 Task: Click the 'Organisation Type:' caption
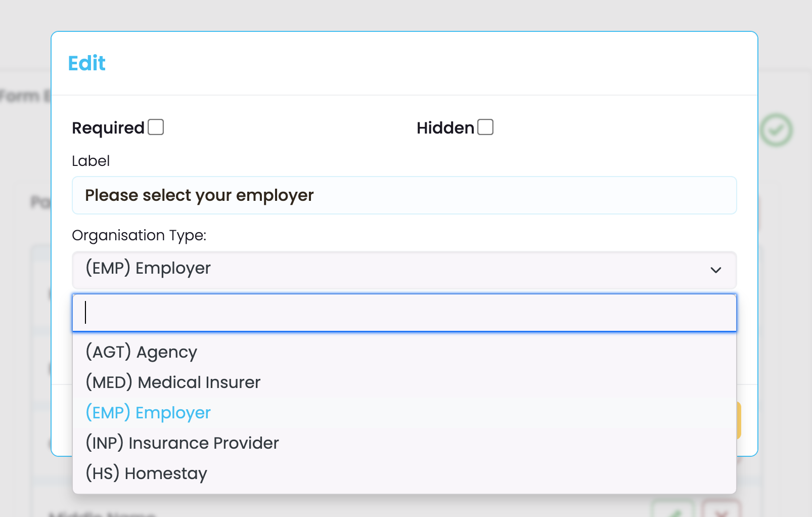[x=139, y=235]
